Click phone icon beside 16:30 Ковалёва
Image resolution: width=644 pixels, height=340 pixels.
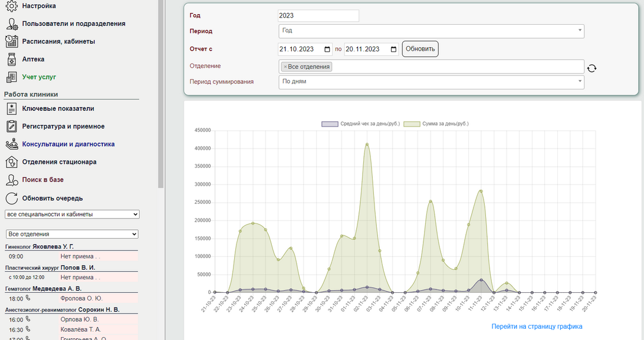(x=28, y=329)
